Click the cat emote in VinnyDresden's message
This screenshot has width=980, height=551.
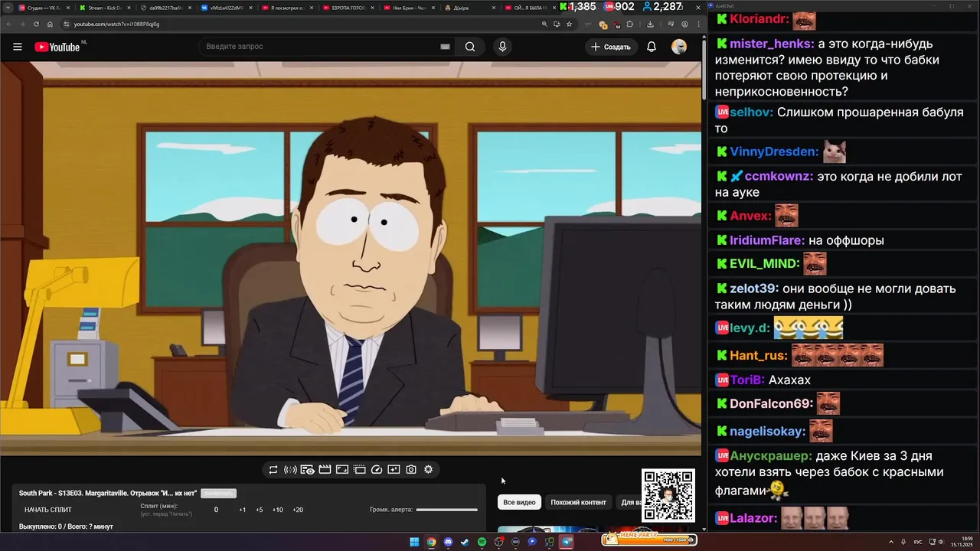click(835, 152)
